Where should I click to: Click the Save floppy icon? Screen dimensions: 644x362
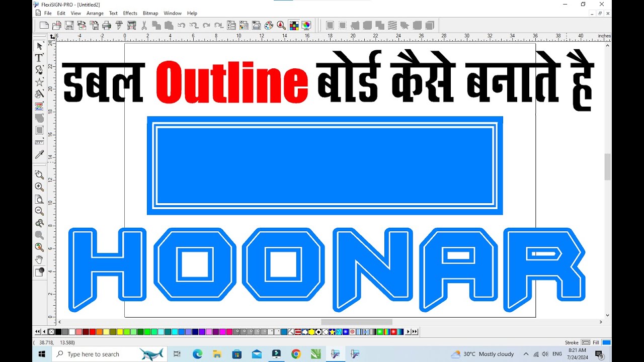tap(69, 25)
